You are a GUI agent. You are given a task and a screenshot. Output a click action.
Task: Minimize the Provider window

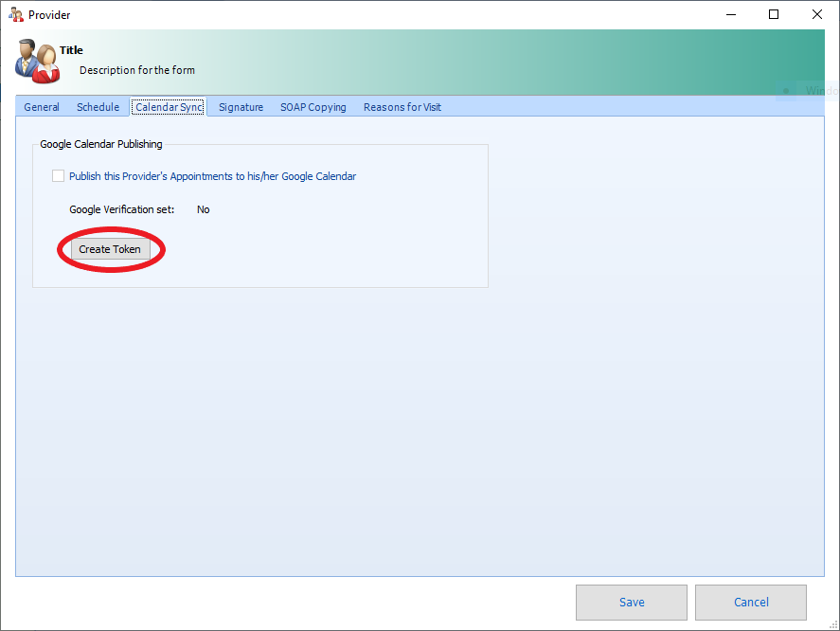(x=730, y=14)
